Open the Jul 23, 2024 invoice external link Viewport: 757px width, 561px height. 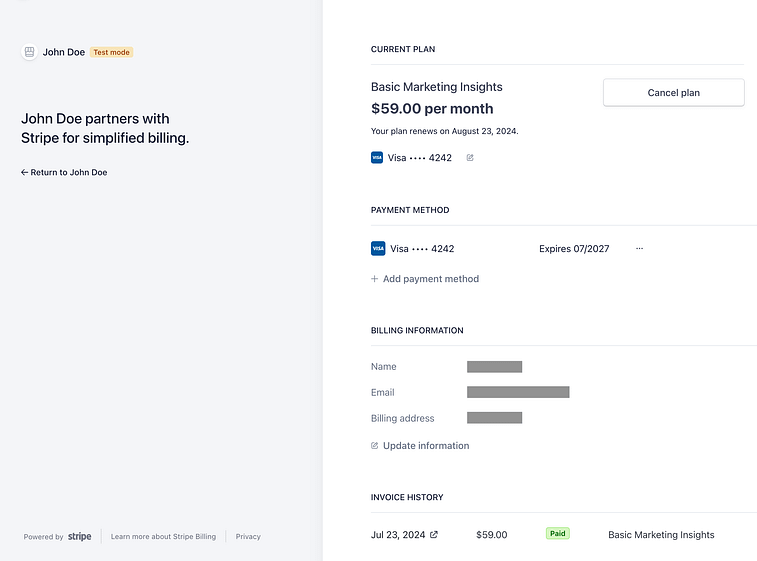(433, 535)
